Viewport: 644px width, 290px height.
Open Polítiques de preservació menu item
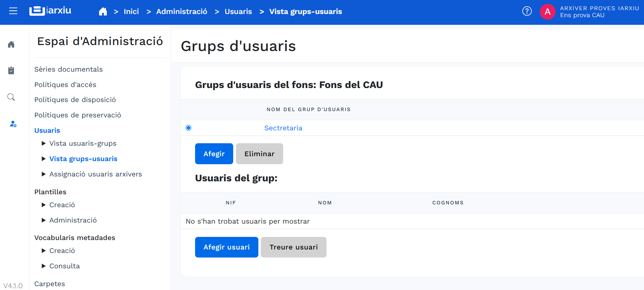78,115
